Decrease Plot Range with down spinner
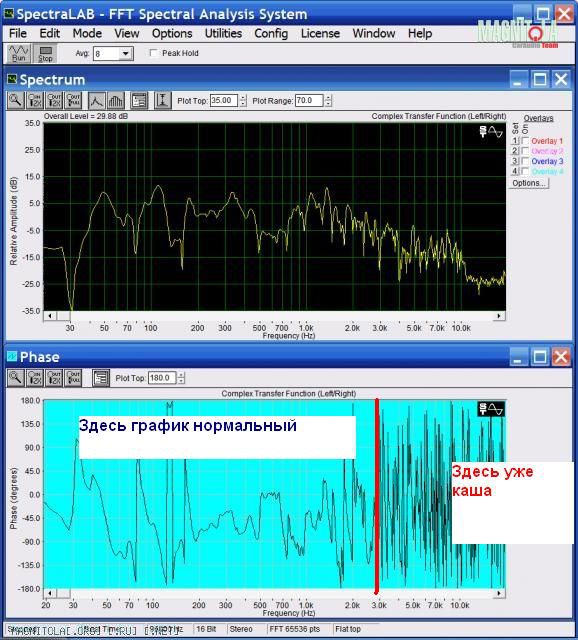Image resolution: width=578 pixels, height=640 pixels. tap(328, 103)
